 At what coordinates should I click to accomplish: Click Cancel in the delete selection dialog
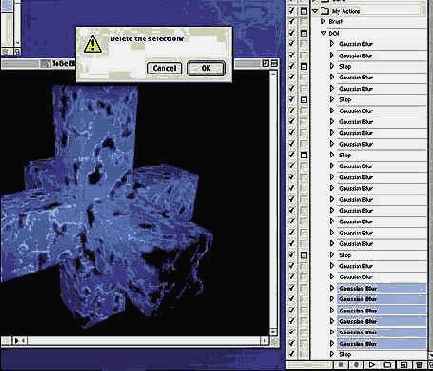164,68
